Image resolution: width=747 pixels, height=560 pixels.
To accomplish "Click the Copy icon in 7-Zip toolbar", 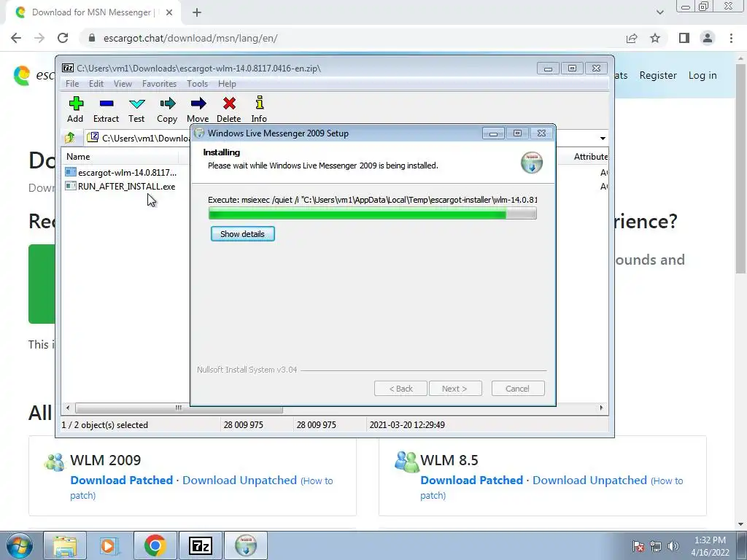I will pyautogui.click(x=167, y=109).
